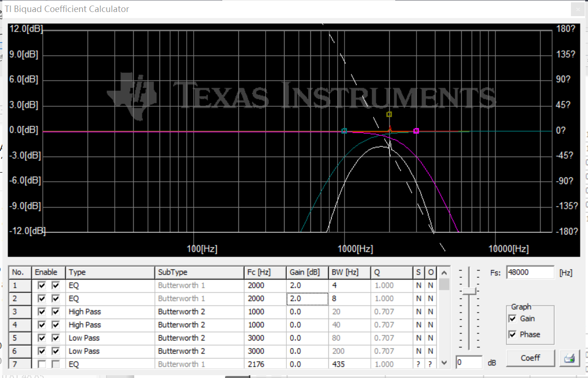Close the Biquad Coefficient Calculator window
The image size is (588, 378).
pyautogui.click(x=577, y=9)
